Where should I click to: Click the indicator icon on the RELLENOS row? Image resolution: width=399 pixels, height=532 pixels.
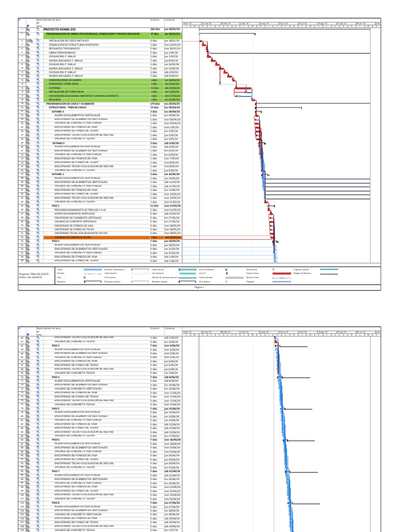point(28,100)
